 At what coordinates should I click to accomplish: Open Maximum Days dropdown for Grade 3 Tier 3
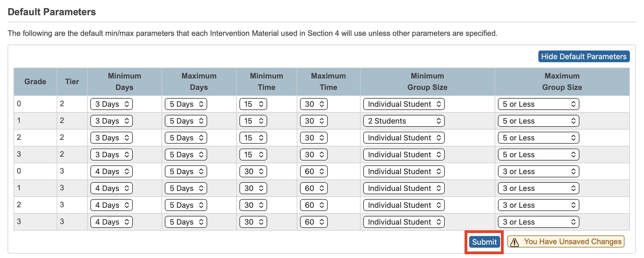(x=186, y=222)
